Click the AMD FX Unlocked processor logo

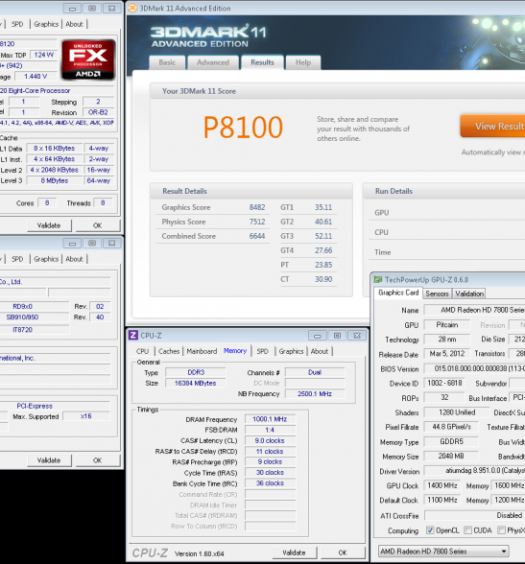click(x=88, y=60)
